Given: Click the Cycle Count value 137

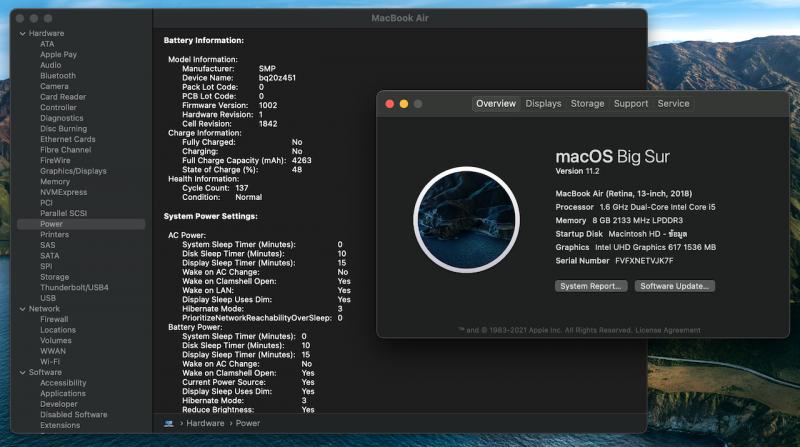Looking at the screenshot, I should (x=241, y=188).
